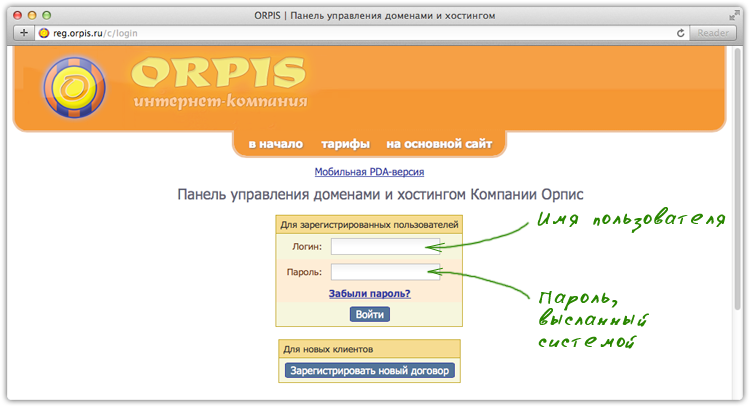750x407 pixels.
Task: Open the 'тарифы' menu item
Action: click(x=345, y=144)
